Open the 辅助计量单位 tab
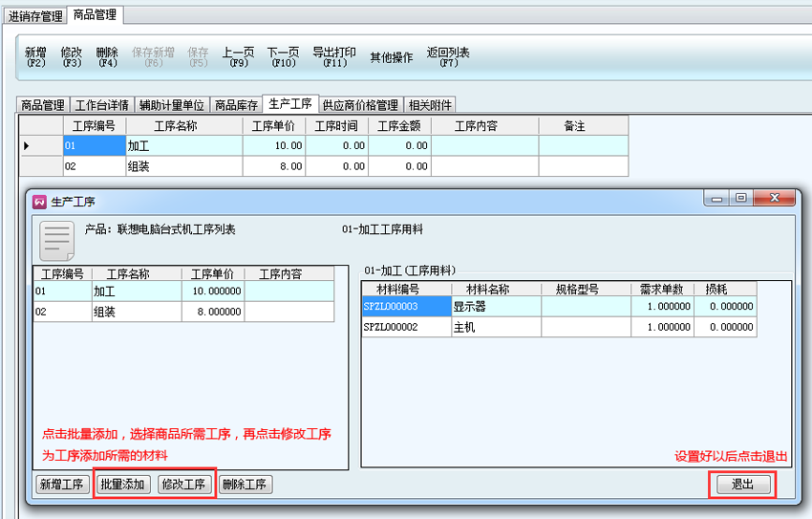The image size is (812, 519). (172, 105)
